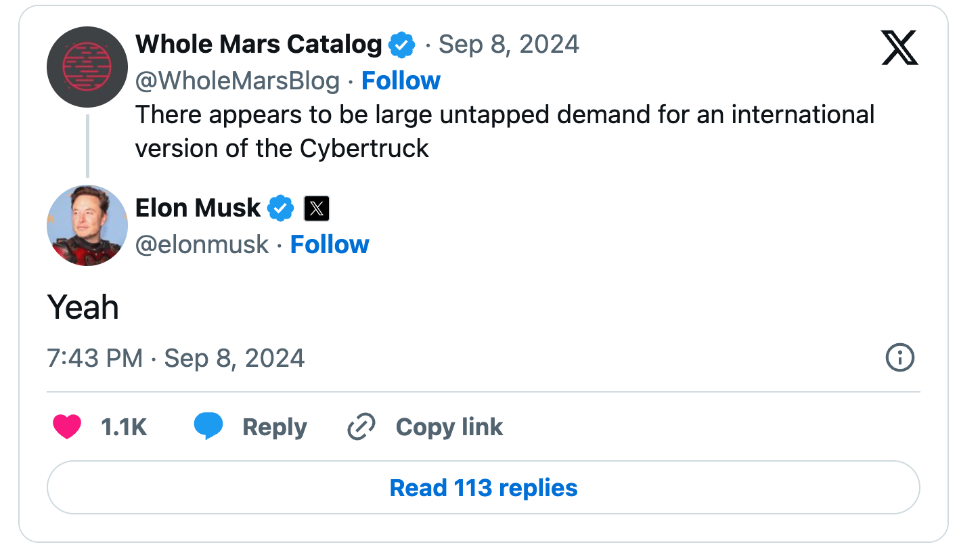The width and height of the screenshot is (980, 555).
Task: Open Elon Musk's profile picture
Action: point(87,225)
